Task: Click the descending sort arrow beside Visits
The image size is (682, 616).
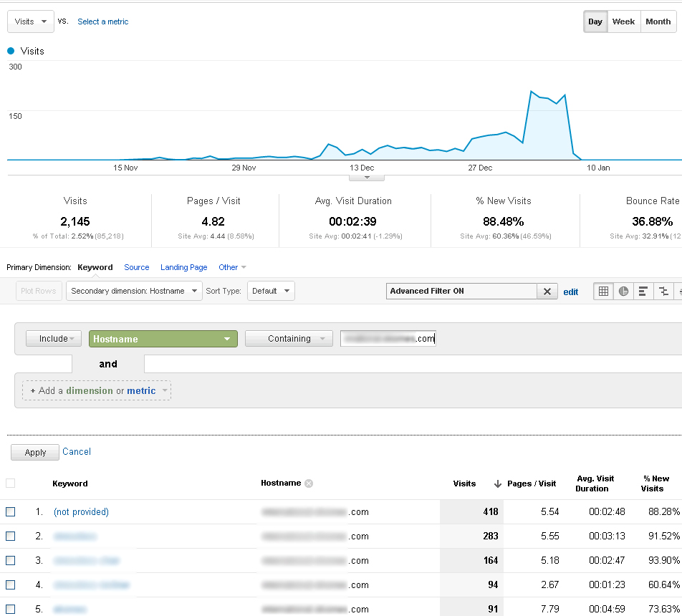Action: pos(498,484)
